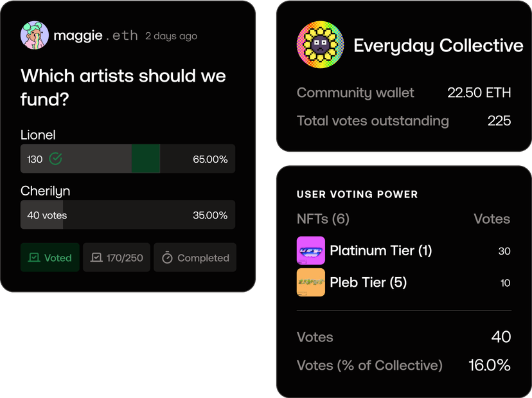Click the stopwatch icon beside Completed

point(167,258)
